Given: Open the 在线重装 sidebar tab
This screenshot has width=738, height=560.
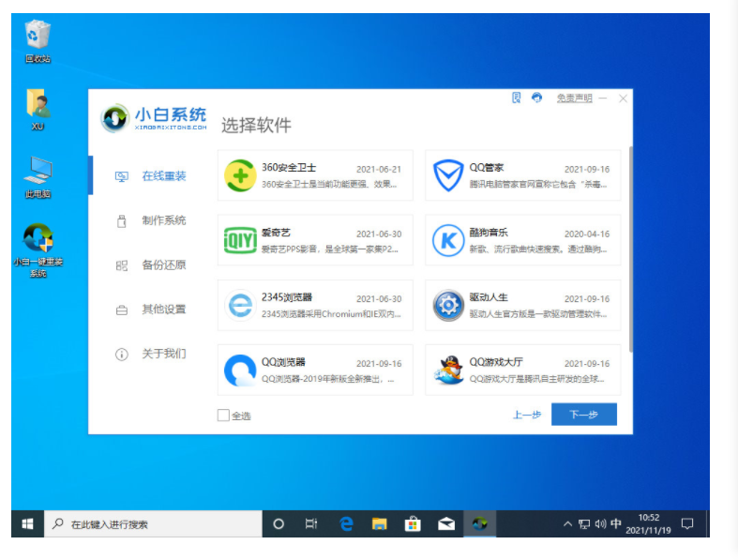Looking at the screenshot, I should tap(163, 176).
